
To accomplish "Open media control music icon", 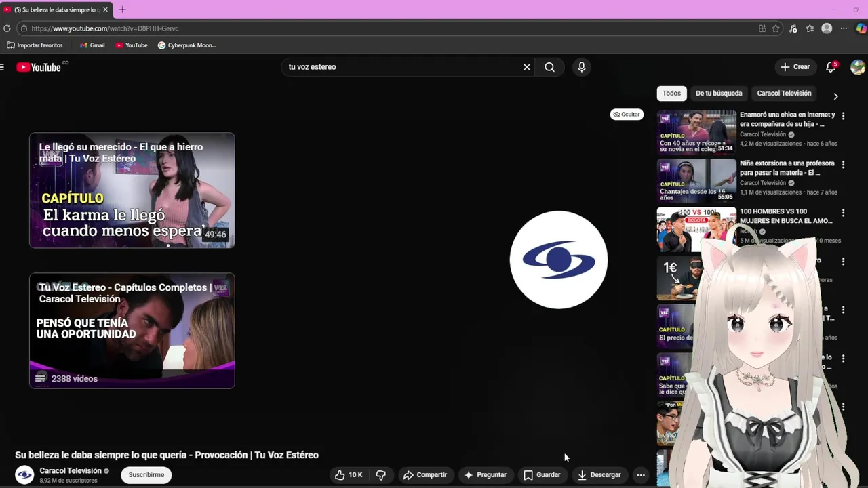I will [793, 28].
